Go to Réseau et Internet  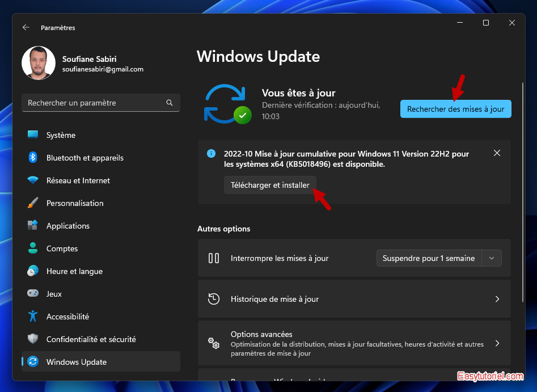coord(101,180)
